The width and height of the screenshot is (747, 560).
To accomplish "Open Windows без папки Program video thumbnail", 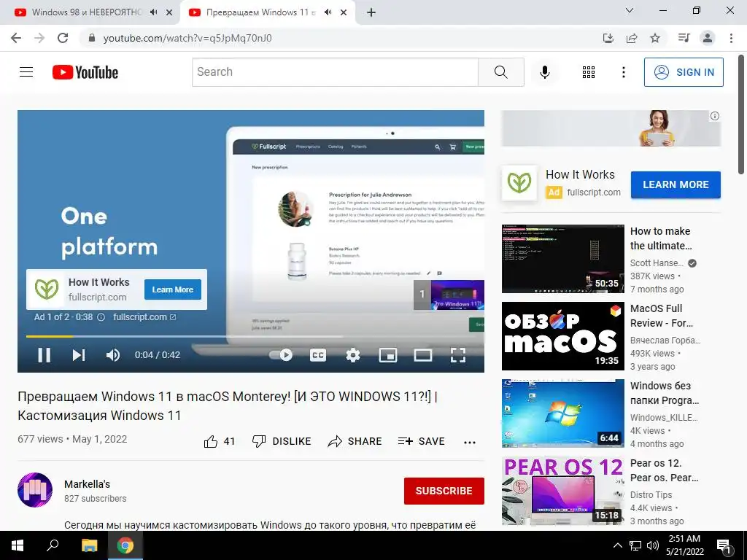I will tap(562, 413).
